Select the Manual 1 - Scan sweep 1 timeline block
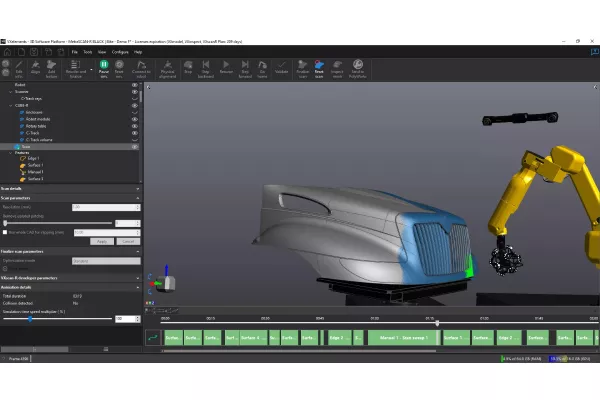 tap(403, 338)
